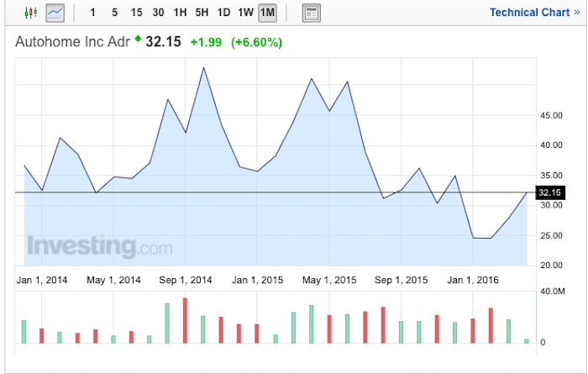The height and width of the screenshot is (374, 588).
Task: Toggle the news display icon in toolbar
Action: point(311,13)
